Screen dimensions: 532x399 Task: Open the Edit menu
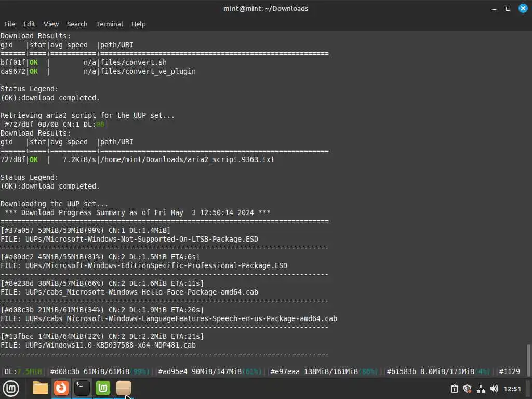coord(29,24)
